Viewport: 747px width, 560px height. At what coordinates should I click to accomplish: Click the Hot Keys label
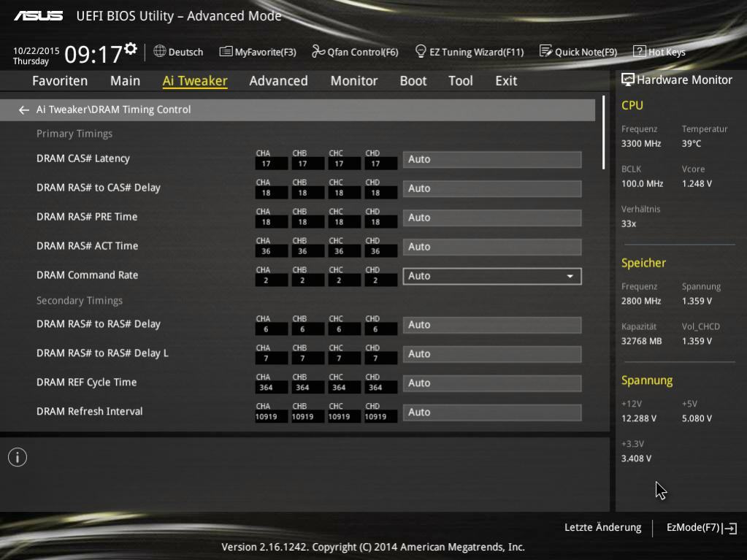click(667, 52)
